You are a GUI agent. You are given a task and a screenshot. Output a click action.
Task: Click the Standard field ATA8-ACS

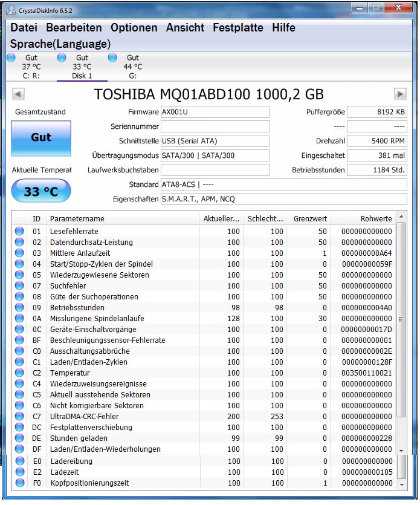pyautogui.click(x=284, y=184)
